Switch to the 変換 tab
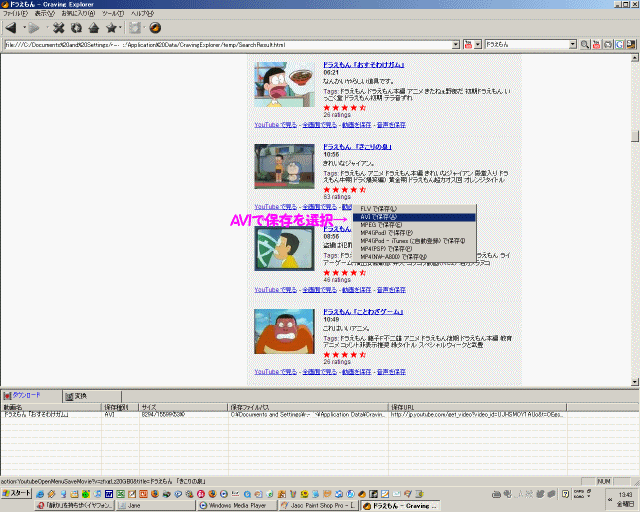The image size is (640, 512). [91, 396]
